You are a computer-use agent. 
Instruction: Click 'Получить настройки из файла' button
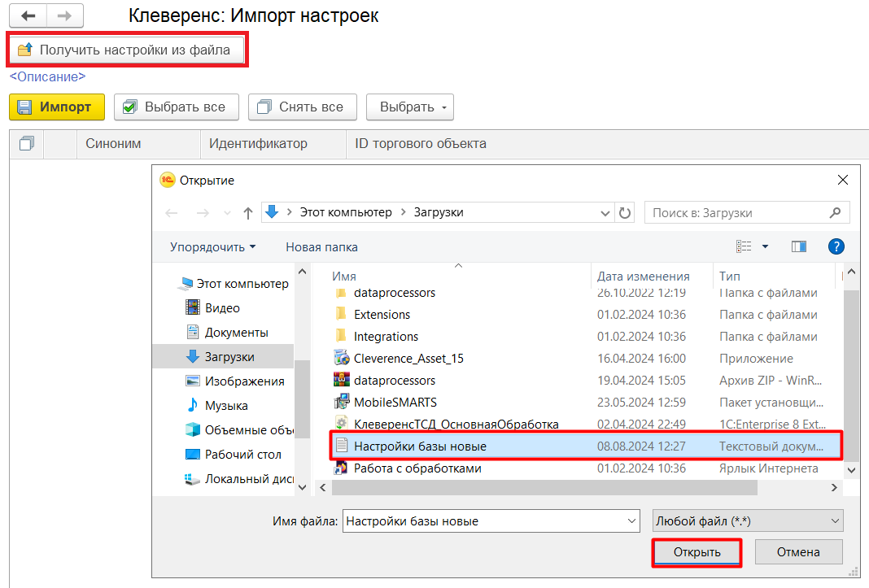127,50
